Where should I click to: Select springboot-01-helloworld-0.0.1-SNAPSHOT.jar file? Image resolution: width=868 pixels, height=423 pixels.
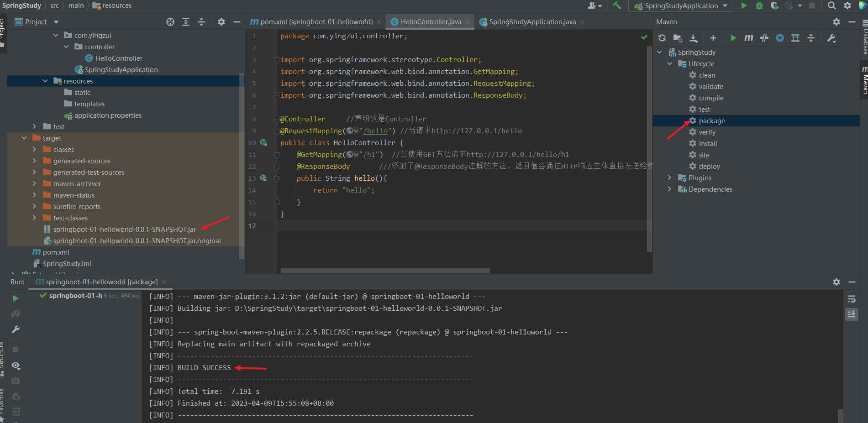(124, 230)
